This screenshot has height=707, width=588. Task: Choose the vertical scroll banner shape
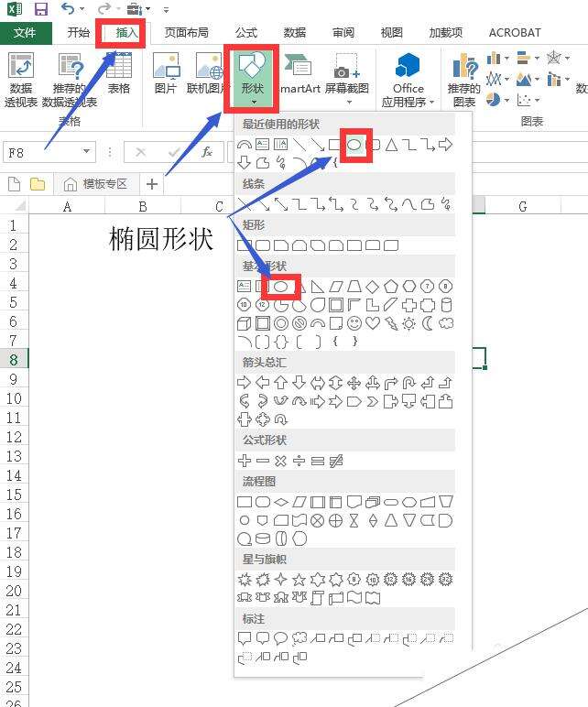(318, 598)
